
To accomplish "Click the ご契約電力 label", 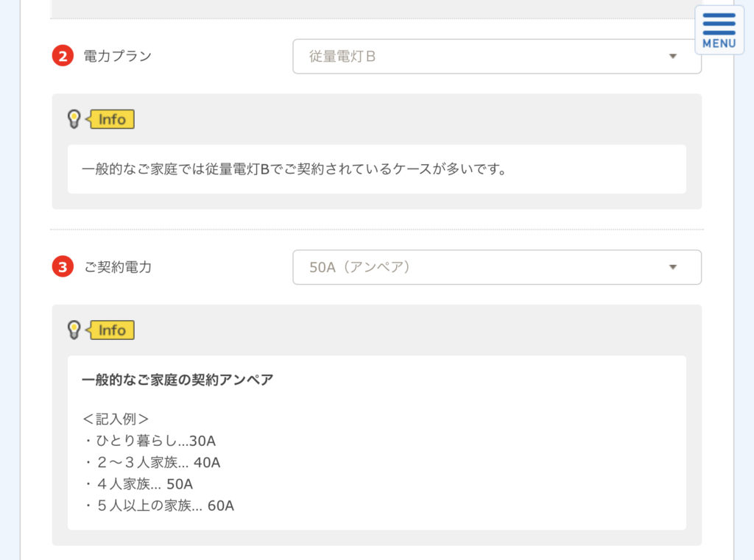I will [x=118, y=267].
